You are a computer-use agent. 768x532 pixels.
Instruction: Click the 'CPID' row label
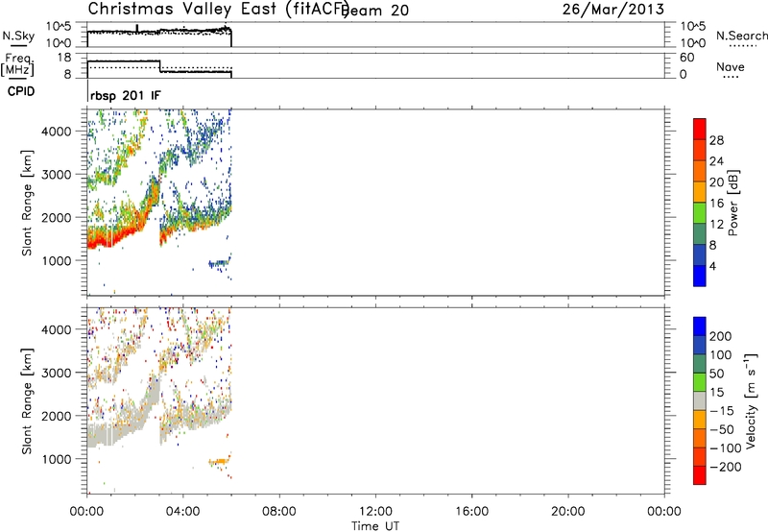click(21, 91)
